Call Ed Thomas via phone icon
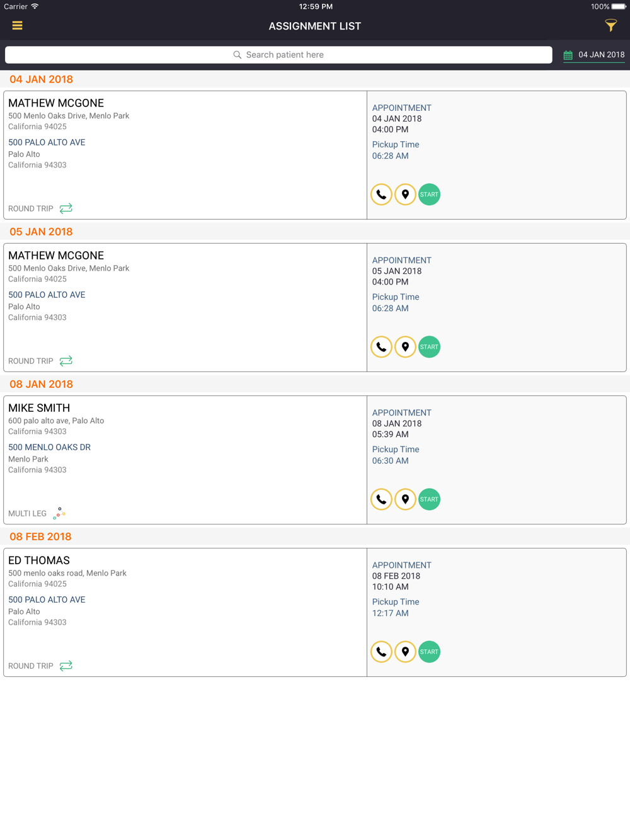The image size is (630, 840). tap(381, 652)
